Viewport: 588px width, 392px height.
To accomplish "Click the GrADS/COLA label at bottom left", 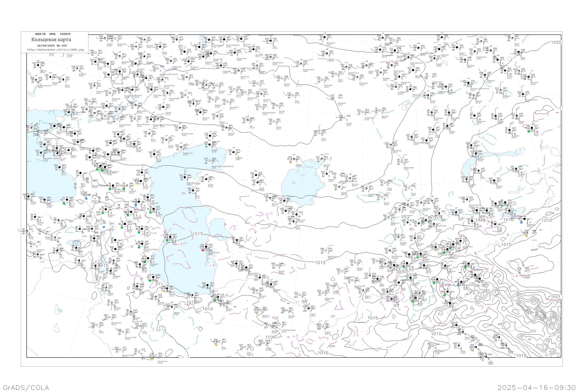I will pos(26,387).
